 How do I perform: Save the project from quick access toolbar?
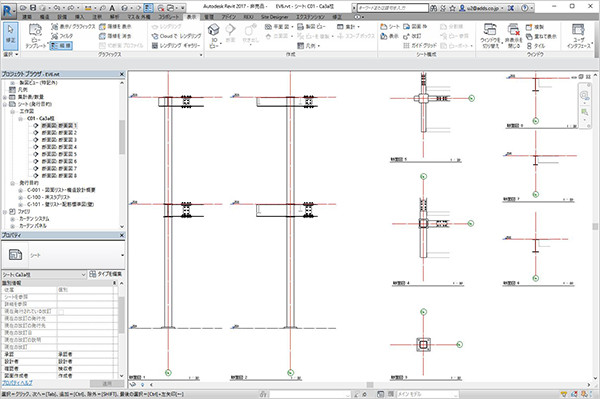(x=33, y=7)
